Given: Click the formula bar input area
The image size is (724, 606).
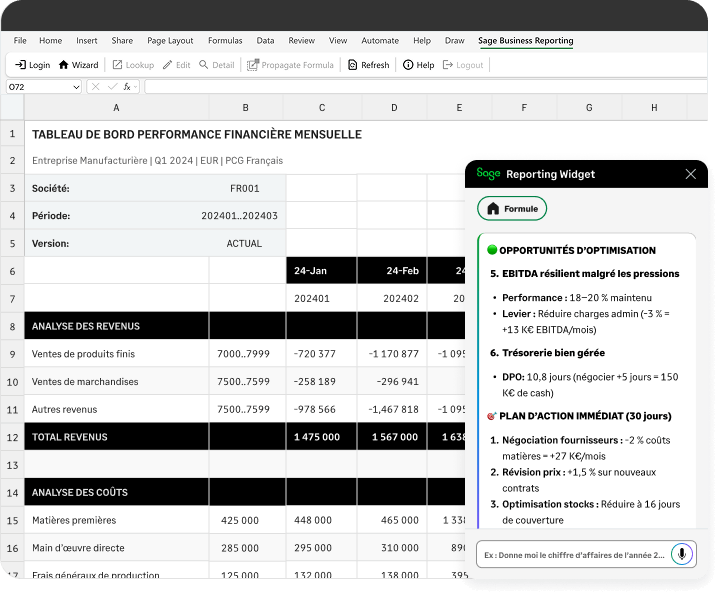Looking at the screenshot, I should (x=426, y=86).
